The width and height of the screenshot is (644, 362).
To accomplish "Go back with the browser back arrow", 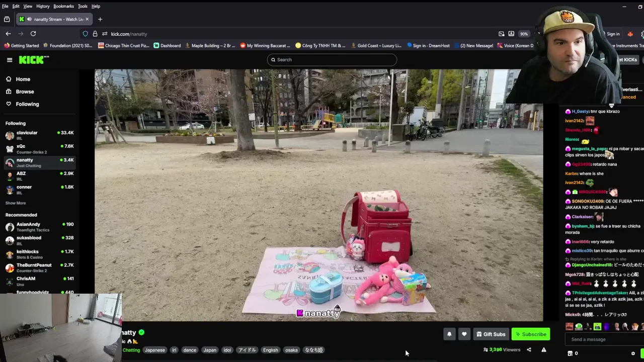I will click(x=8, y=34).
